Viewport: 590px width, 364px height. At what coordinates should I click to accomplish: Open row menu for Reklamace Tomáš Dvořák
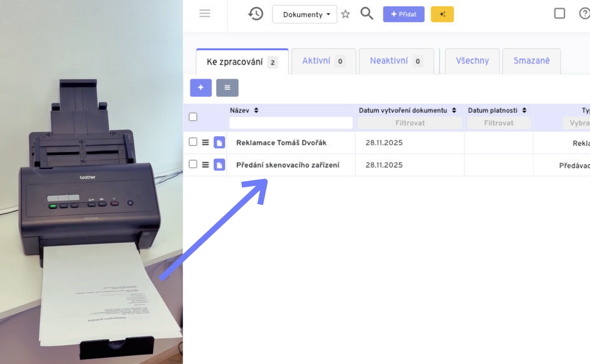point(205,142)
